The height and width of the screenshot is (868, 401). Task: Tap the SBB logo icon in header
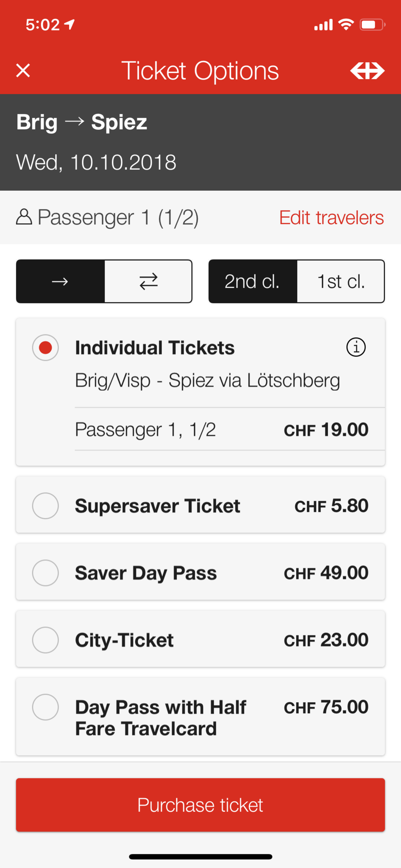(367, 70)
